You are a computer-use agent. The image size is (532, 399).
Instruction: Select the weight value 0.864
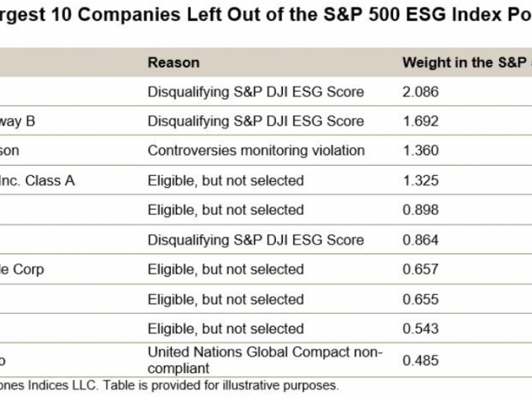pos(420,240)
